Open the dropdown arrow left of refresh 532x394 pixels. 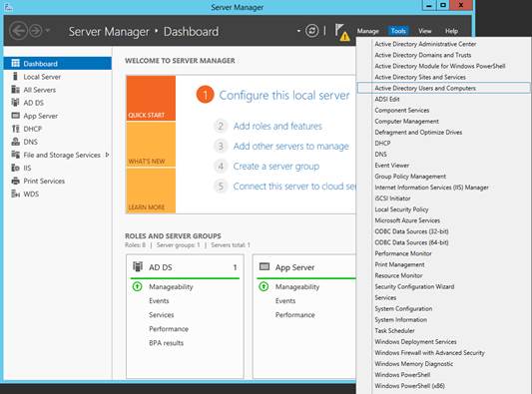pyautogui.click(x=298, y=31)
